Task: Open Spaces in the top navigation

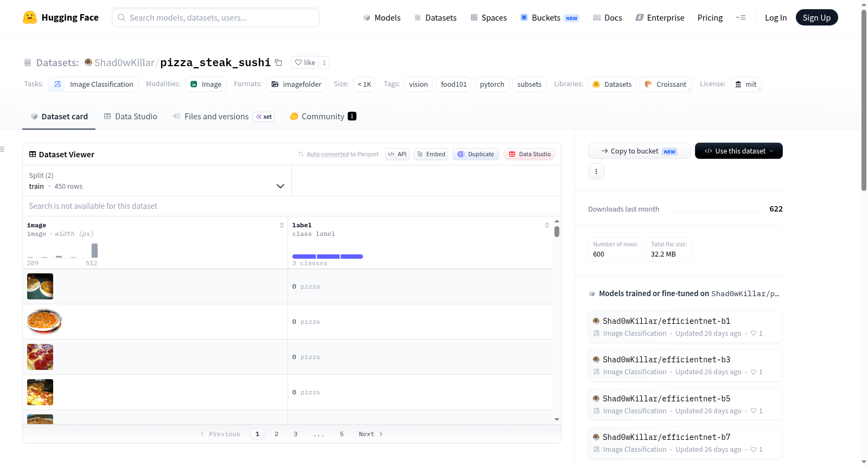Action: pos(489,18)
